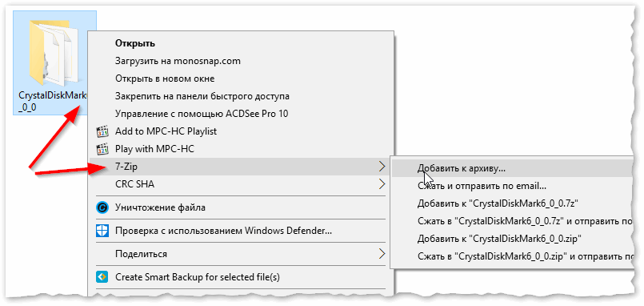Click the Windows Defender shield icon
The width and height of the screenshot is (644, 306).
[102, 231]
